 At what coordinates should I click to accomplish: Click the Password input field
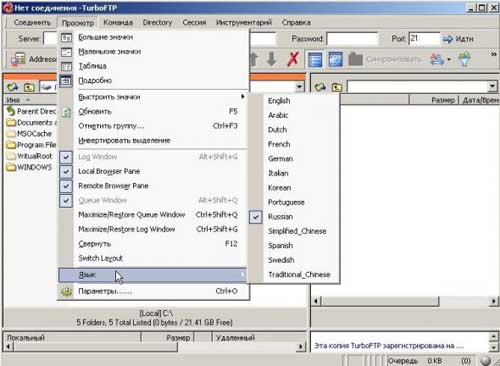(352, 39)
